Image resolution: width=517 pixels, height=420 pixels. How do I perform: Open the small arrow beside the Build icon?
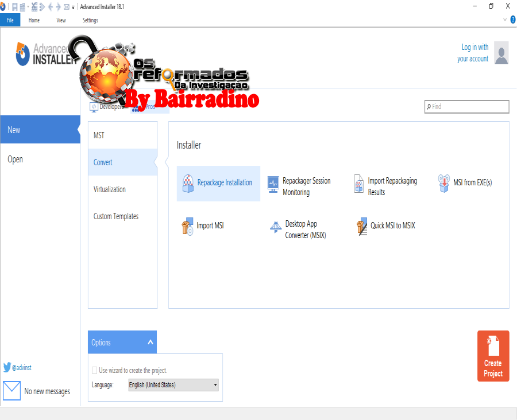28,6
